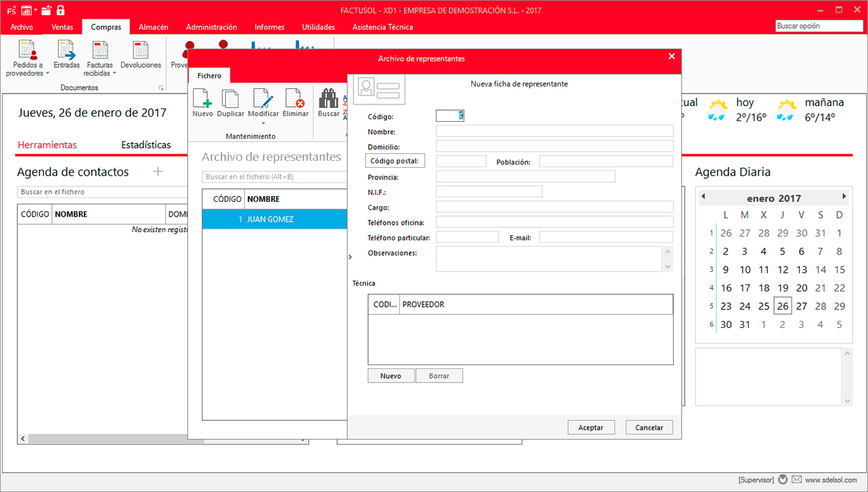Image resolution: width=868 pixels, height=492 pixels.
Task: Click Observaciones scrollbar down arrow
Action: coord(669,267)
